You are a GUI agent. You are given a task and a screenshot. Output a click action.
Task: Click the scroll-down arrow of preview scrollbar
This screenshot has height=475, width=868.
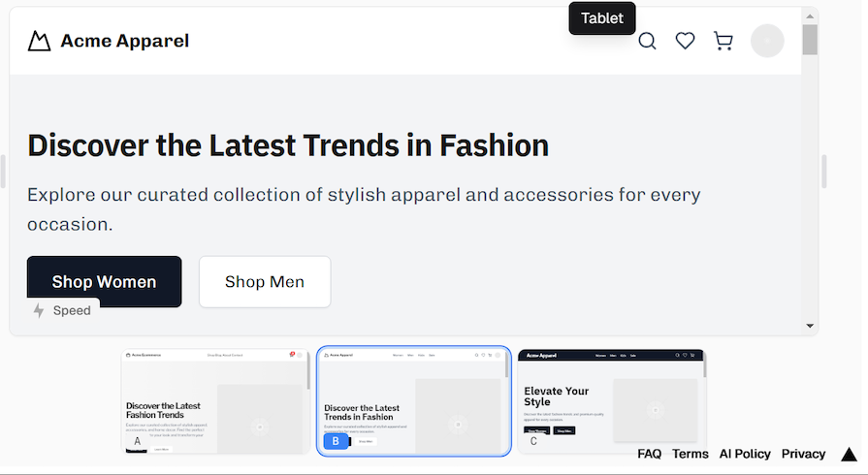click(x=810, y=326)
